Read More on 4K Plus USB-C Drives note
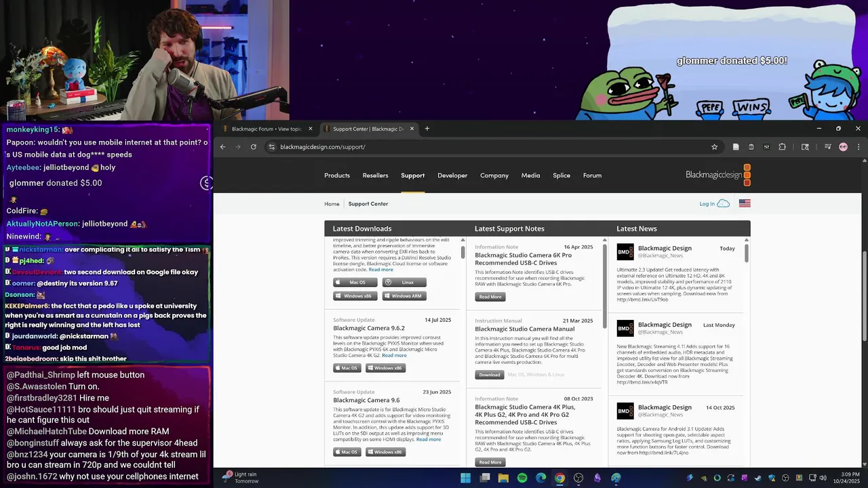 tap(490, 462)
